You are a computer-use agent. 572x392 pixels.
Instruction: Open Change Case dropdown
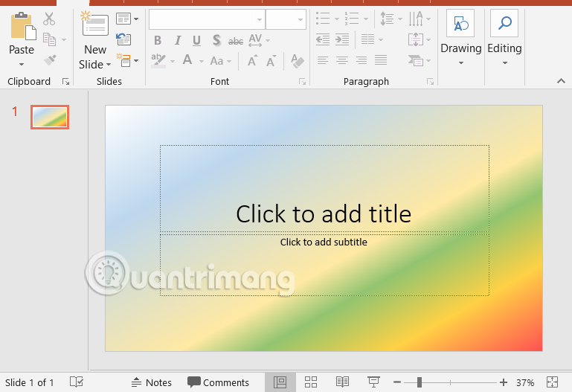coord(220,61)
